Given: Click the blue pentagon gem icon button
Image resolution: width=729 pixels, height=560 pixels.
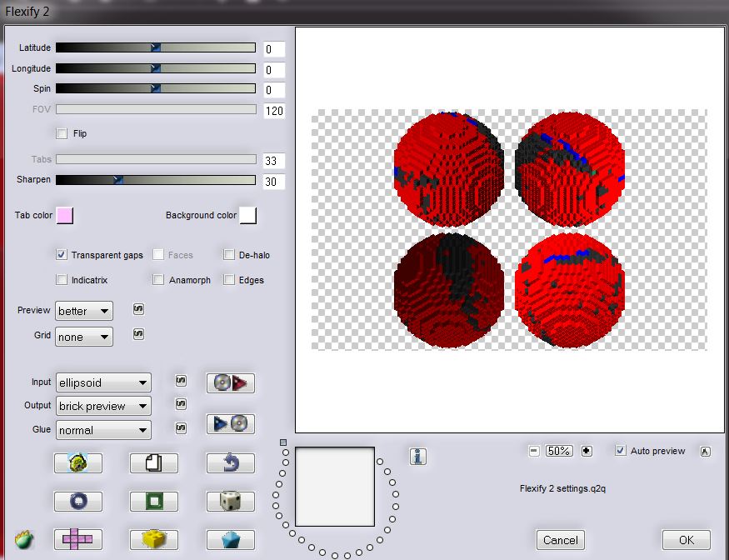Looking at the screenshot, I should tap(231, 539).
